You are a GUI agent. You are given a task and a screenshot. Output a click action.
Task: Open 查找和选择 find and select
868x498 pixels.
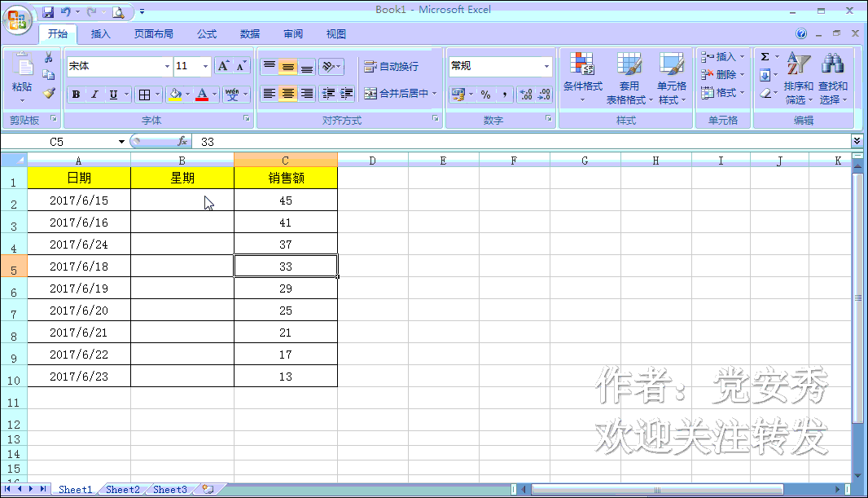(x=833, y=78)
